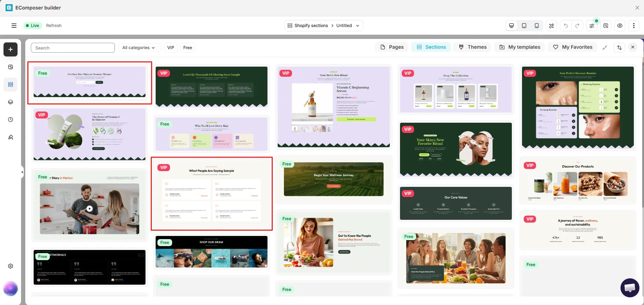This screenshot has width=644, height=305.
Task: Click the redo arrow icon
Action: [x=577, y=26]
